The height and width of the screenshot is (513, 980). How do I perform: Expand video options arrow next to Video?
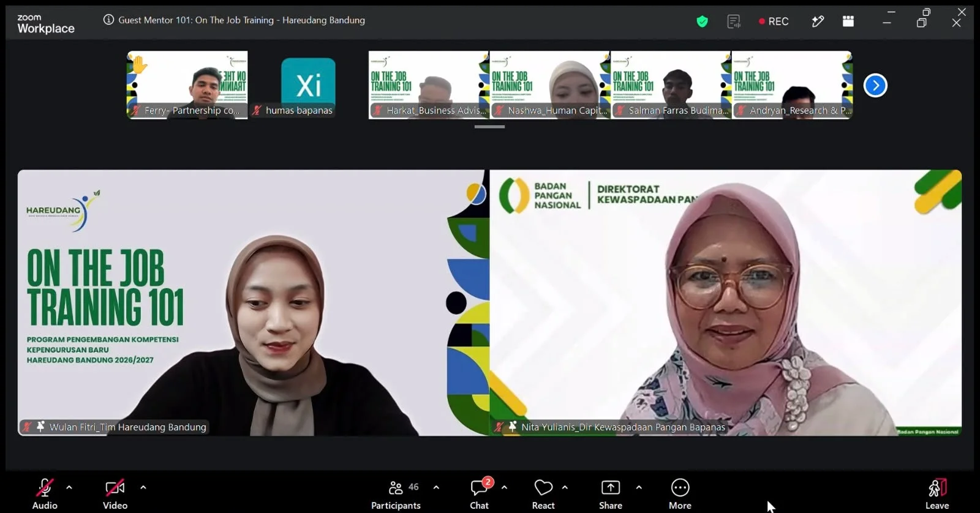coord(143,487)
